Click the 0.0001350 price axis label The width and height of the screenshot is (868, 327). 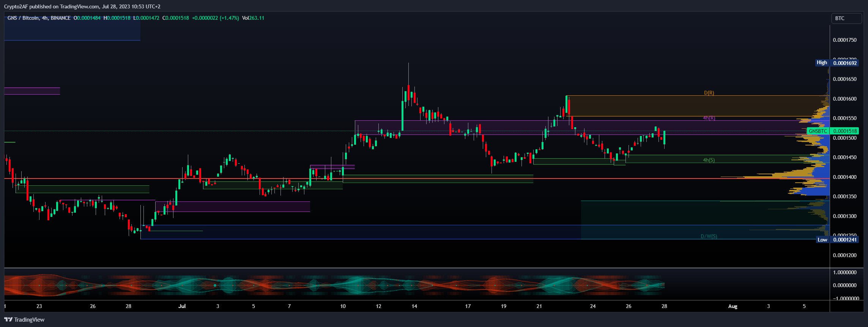[x=844, y=196]
